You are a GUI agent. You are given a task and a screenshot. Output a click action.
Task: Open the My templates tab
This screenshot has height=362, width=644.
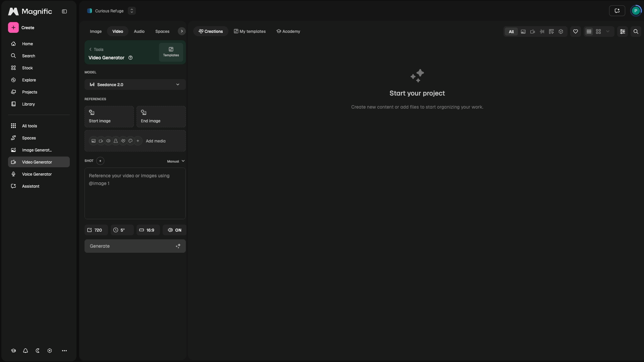click(250, 32)
